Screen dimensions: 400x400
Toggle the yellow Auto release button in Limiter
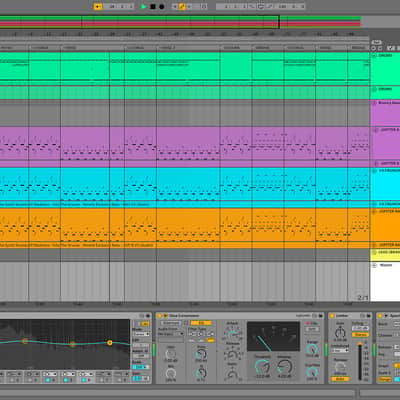click(x=340, y=379)
